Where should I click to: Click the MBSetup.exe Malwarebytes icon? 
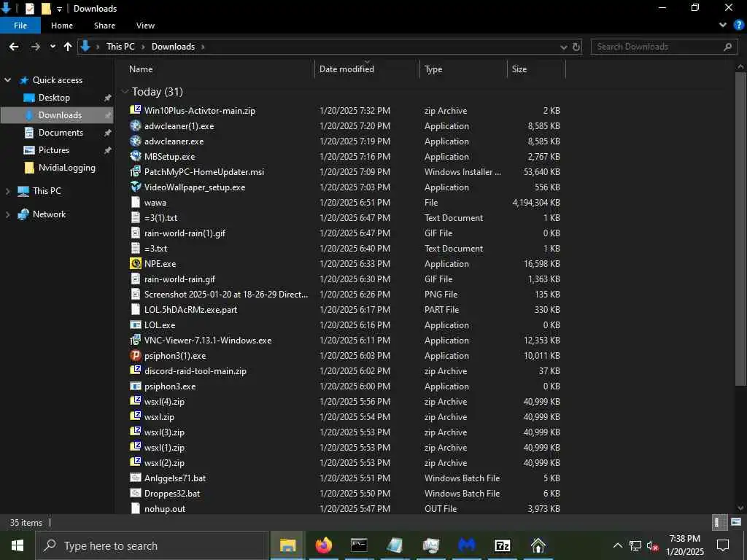[136, 156]
